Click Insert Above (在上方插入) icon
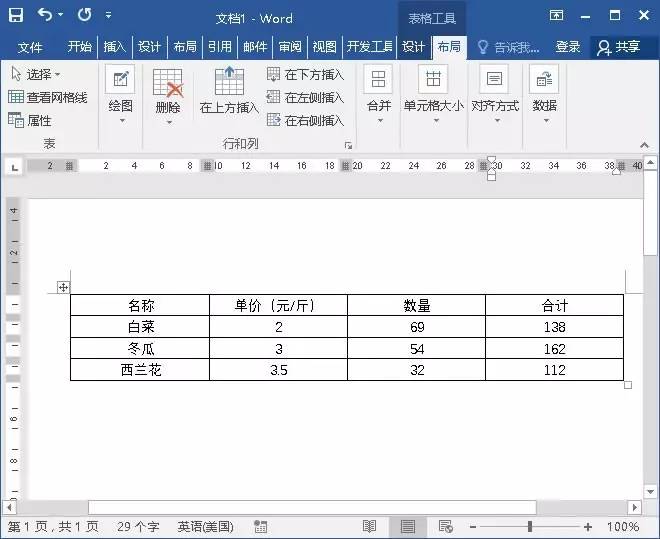Viewport: 660px width, 539px height. (229, 84)
